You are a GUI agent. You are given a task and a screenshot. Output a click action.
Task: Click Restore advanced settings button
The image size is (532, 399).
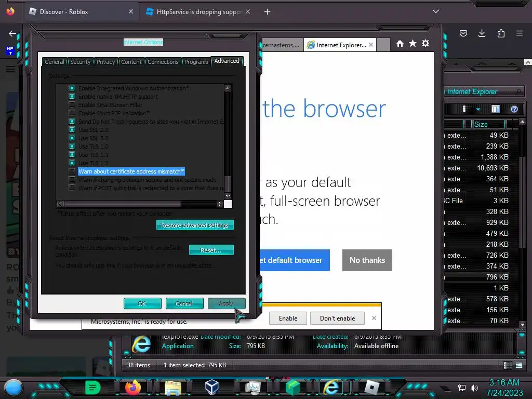pyautogui.click(x=195, y=225)
